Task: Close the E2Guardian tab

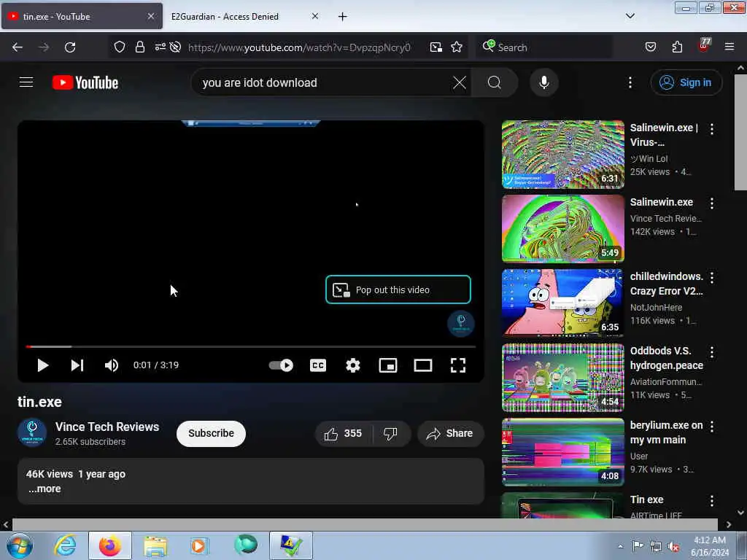Action: pos(315,16)
